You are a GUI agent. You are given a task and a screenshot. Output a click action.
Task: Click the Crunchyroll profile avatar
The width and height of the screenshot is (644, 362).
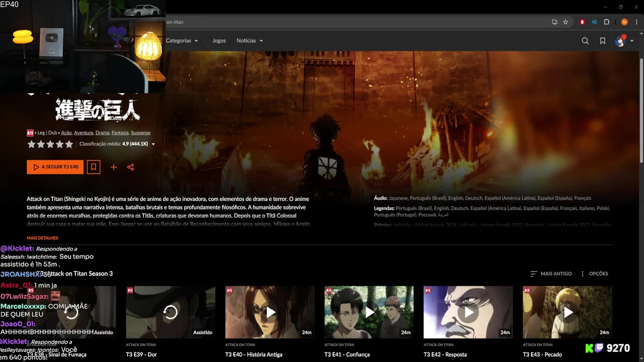(620, 41)
